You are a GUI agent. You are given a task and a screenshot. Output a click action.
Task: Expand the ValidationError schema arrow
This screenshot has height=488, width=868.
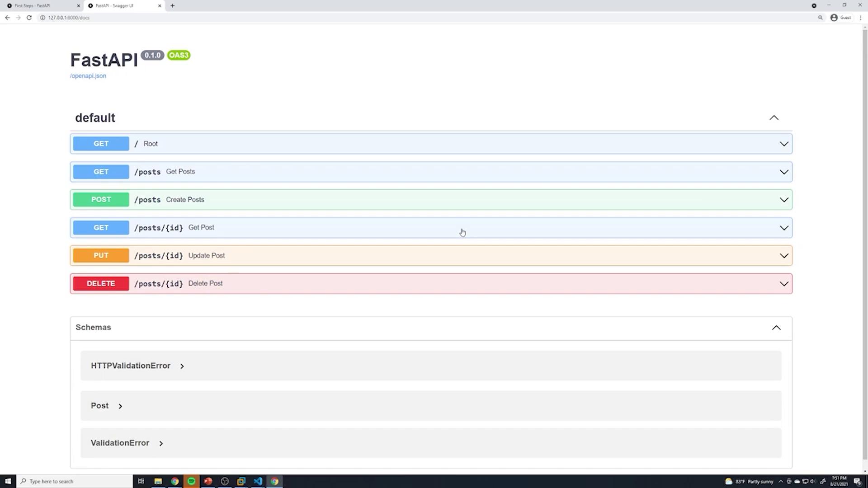(161, 444)
